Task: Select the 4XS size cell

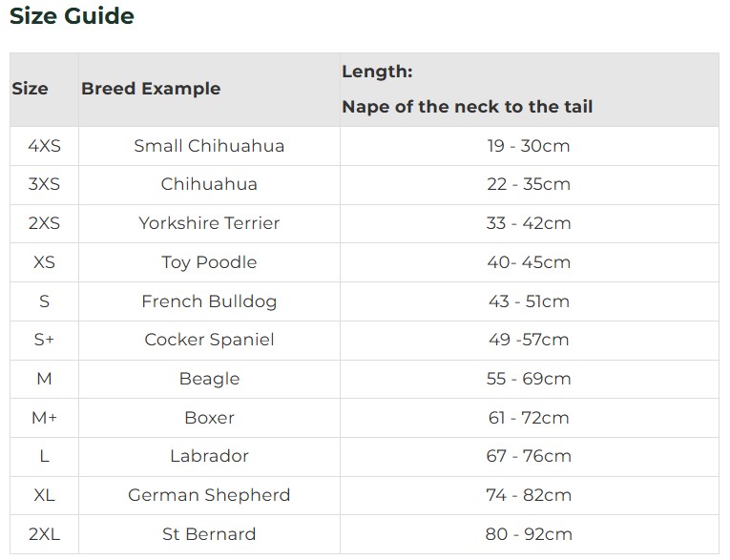Action: [44, 146]
